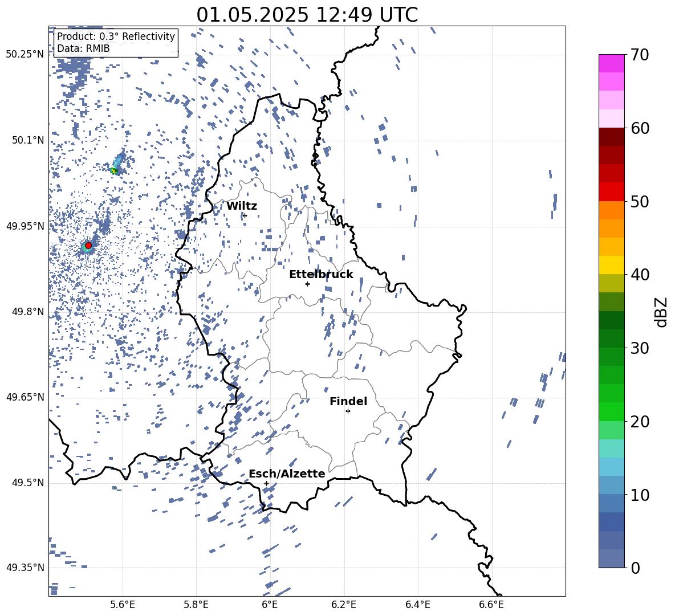Click the 6.4°E longitude label
675x616 pixels.
pos(417,605)
